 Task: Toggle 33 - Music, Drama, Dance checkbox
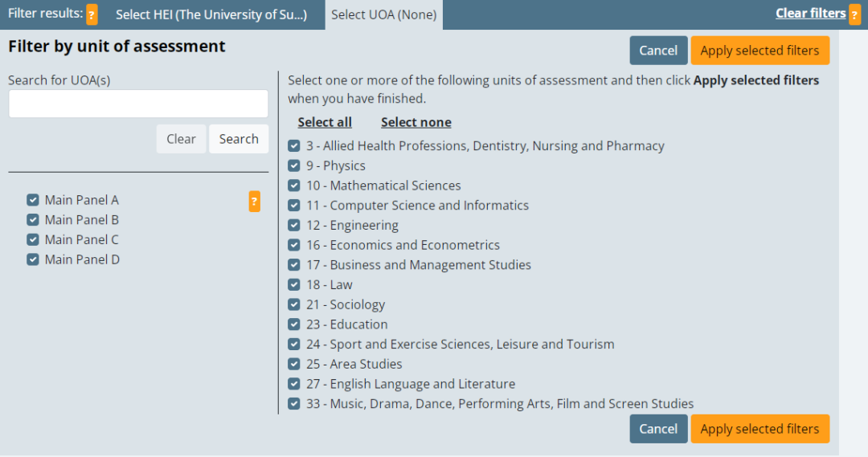[294, 404]
